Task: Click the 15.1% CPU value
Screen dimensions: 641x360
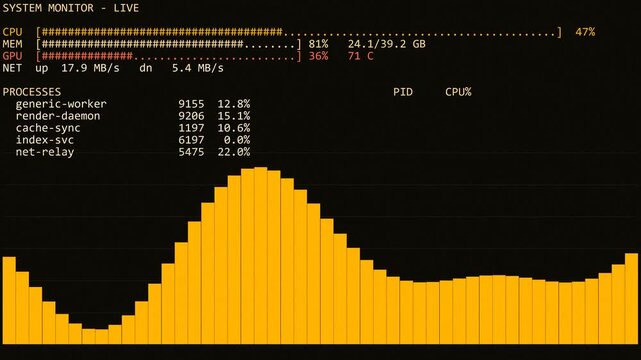Action: [x=234, y=116]
